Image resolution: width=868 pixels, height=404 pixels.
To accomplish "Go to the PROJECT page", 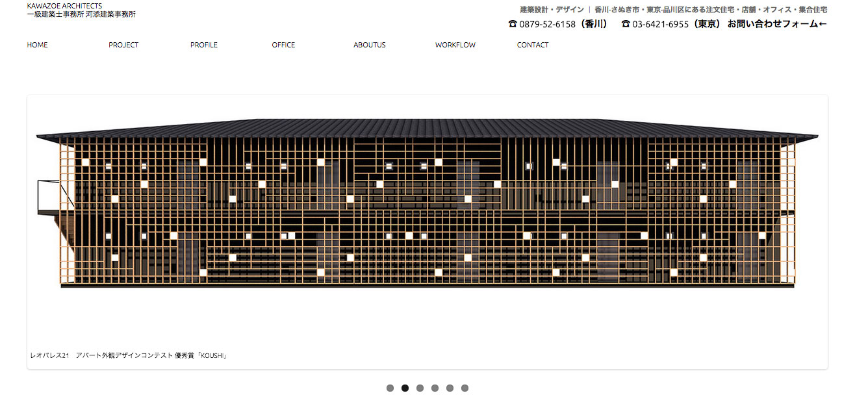I will (123, 45).
